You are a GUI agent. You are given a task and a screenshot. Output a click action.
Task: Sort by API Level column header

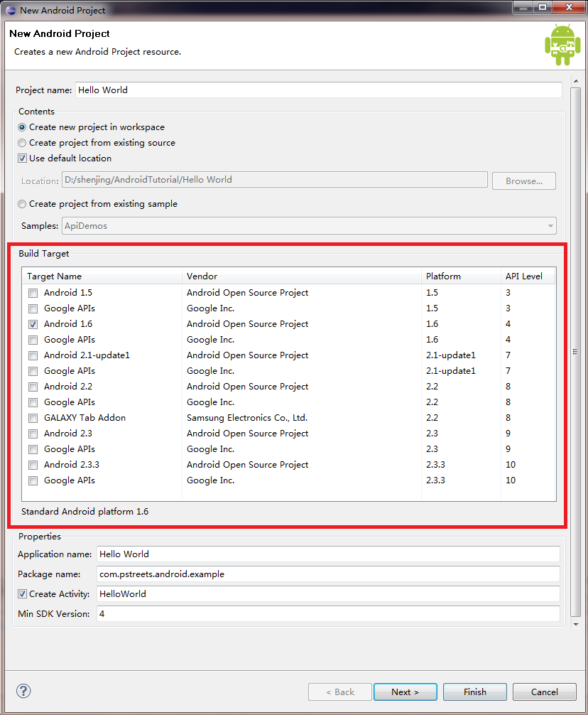click(528, 276)
